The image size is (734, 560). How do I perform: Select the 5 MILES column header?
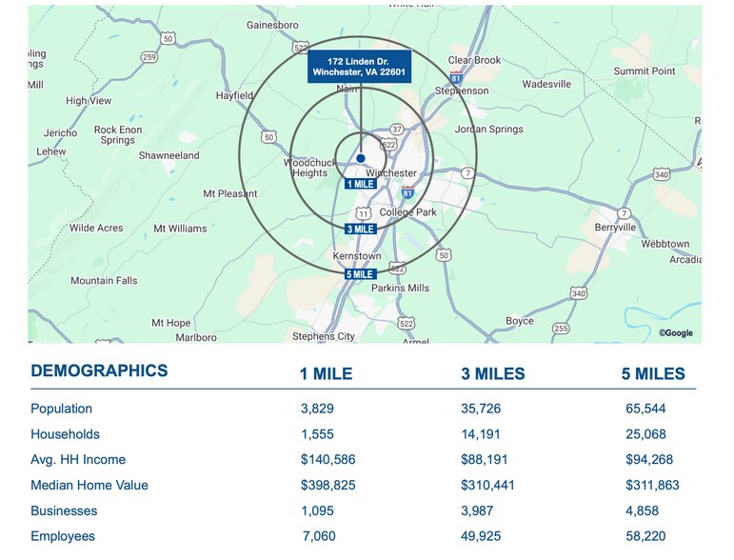pyautogui.click(x=652, y=374)
